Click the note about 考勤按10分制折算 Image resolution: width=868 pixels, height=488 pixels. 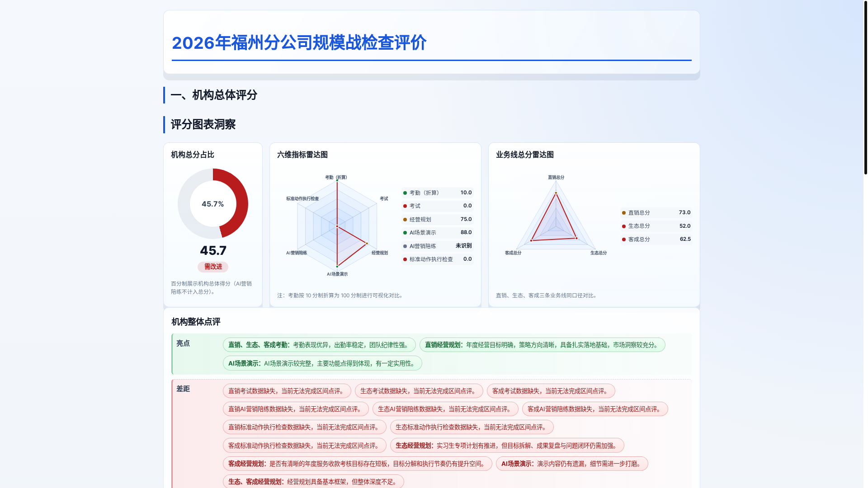click(x=341, y=296)
